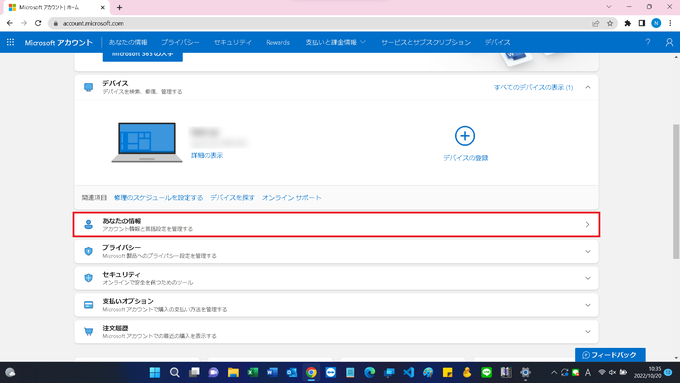Click the Microsoft 365 の入手 button
Image resolution: width=680 pixels, height=383 pixels.
143,56
